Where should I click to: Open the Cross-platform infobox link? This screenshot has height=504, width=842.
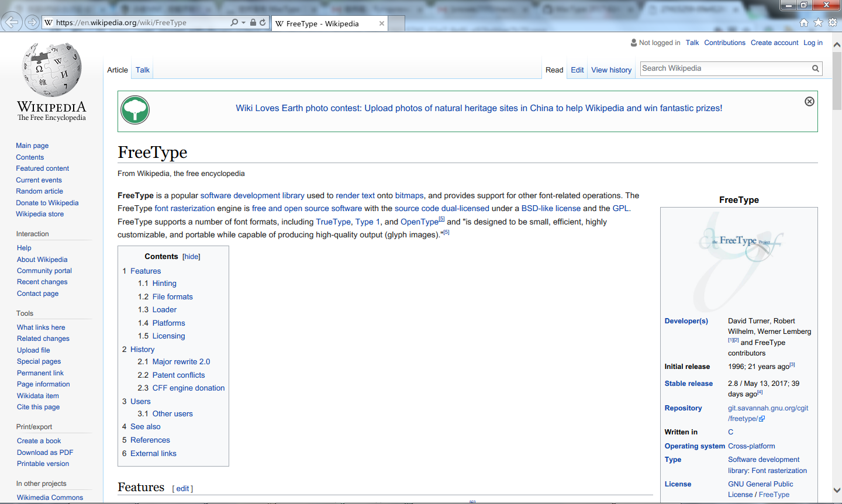(751, 446)
